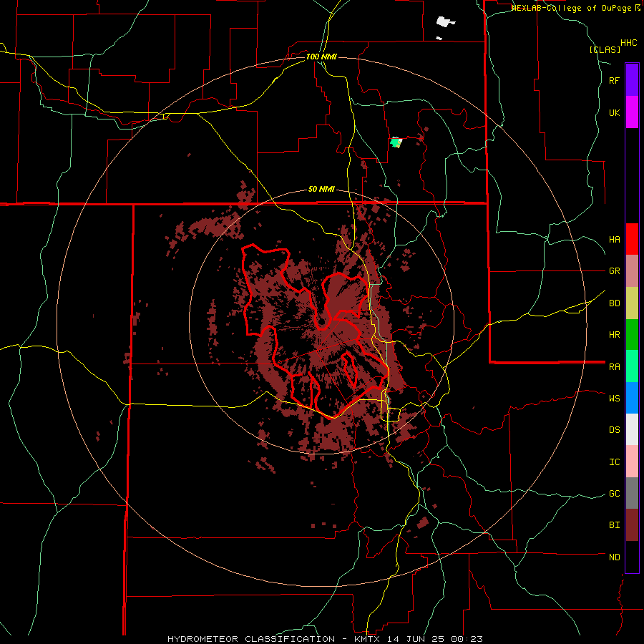Image resolution: width=644 pixels, height=644 pixels.
Task: Click the WS legend label
Action: [x=614, y=399]
